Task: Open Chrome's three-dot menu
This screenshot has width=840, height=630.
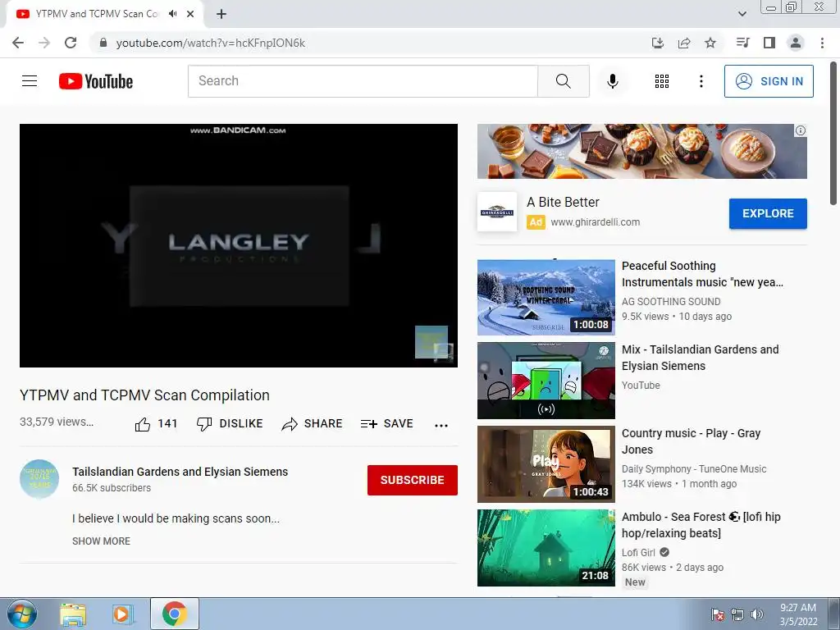Action: pos(822,43)
